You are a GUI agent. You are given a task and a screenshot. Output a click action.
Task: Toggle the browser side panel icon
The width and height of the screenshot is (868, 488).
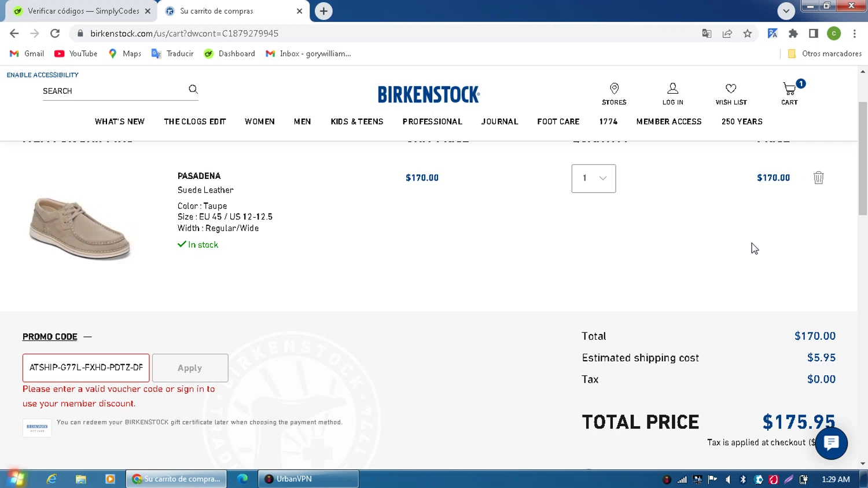point(813,34)
